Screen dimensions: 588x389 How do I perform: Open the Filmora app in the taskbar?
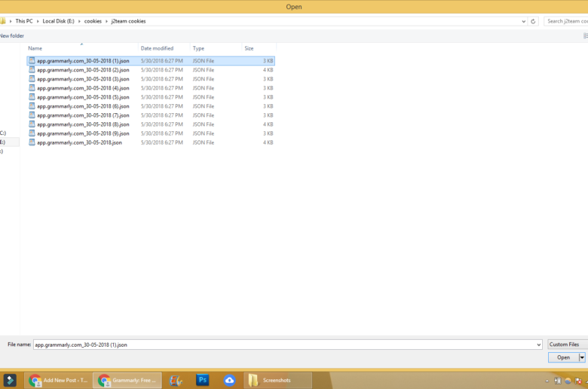tap(10, 380)
